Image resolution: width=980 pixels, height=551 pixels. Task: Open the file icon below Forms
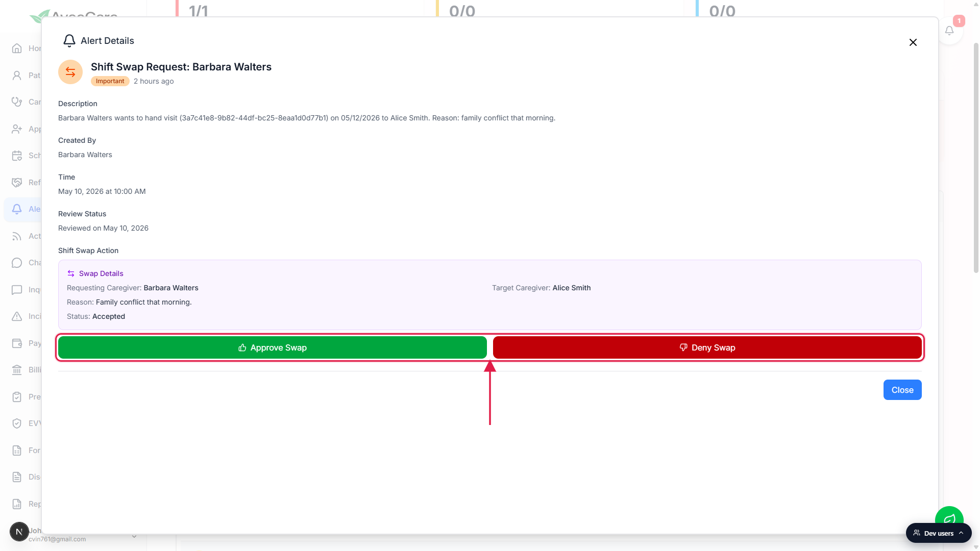click(17, 477)
